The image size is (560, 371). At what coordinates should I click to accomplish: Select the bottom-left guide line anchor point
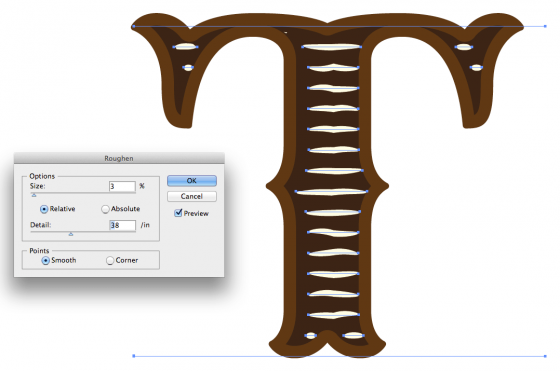(x=134, y=356)
